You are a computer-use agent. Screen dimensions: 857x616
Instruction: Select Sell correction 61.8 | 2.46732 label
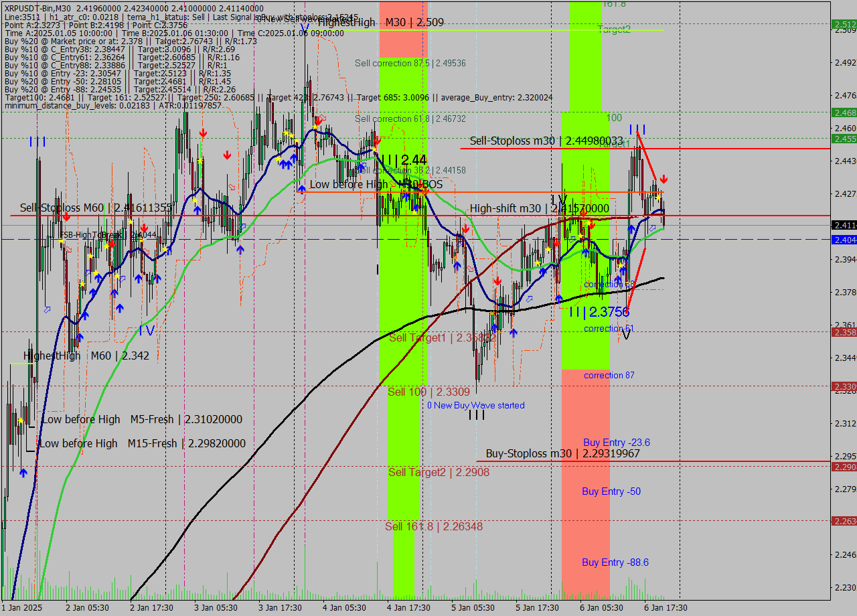(410, 119)
